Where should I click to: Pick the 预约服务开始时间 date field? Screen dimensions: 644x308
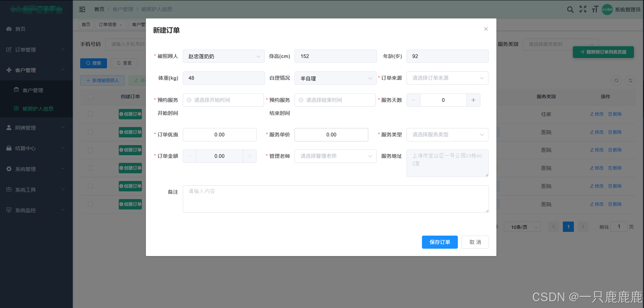point(223,100)
